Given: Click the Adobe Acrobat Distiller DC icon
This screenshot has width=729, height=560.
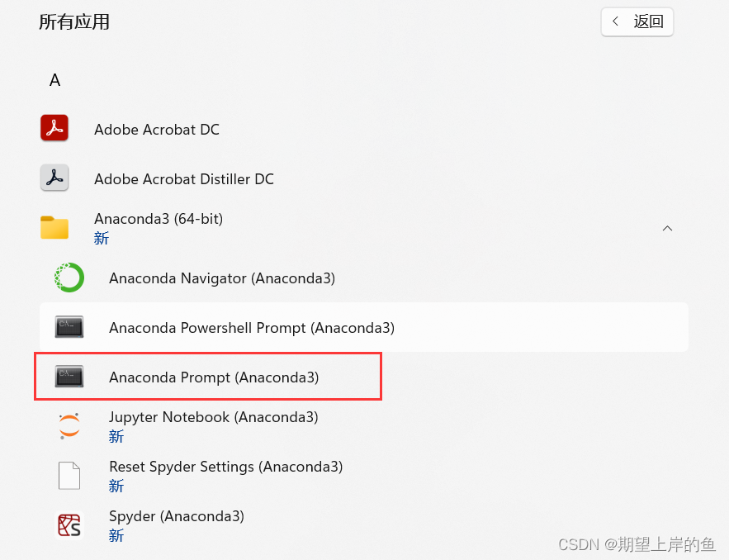Looking at the screenshot, I should click(54, 178).
